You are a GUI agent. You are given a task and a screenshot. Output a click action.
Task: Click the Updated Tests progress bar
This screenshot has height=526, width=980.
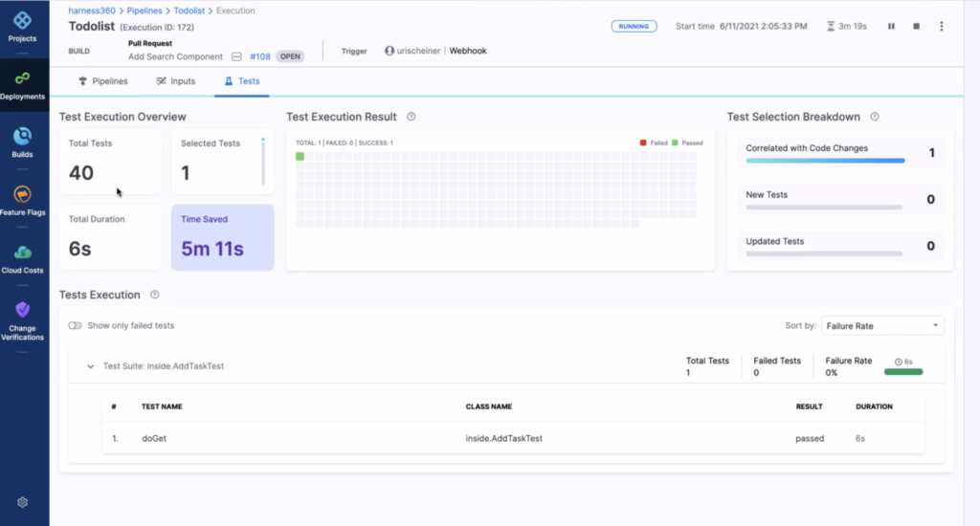coord(824,253)
